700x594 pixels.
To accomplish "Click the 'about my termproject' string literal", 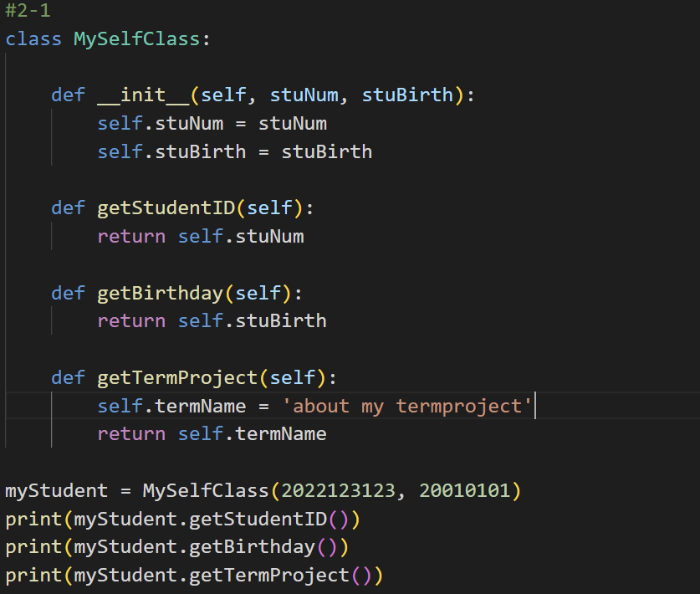I will tap(407, 407).
